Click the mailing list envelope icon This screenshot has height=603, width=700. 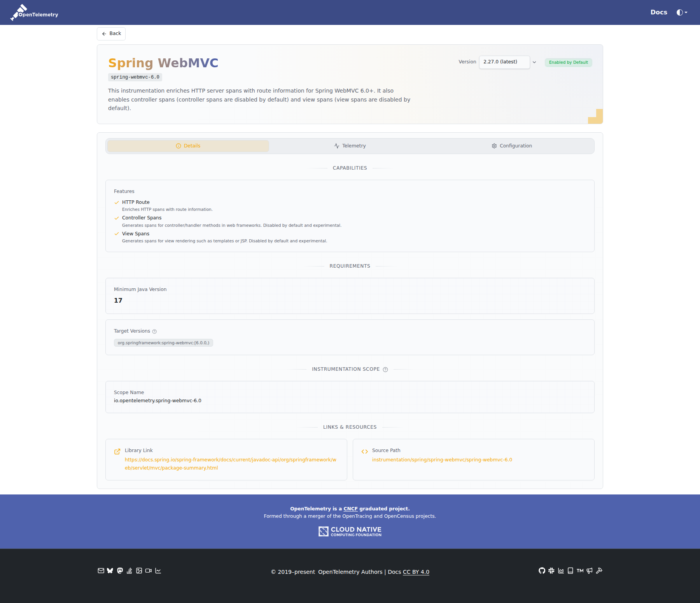[101, 571]
